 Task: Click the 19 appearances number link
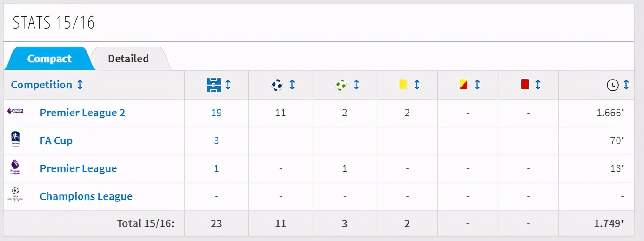[216, 113]
